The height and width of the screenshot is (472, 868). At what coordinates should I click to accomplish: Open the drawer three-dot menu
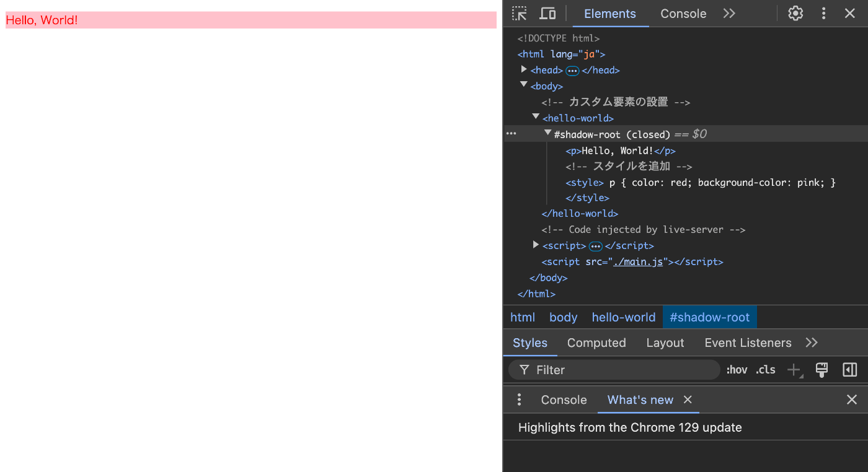pos(520,400)
